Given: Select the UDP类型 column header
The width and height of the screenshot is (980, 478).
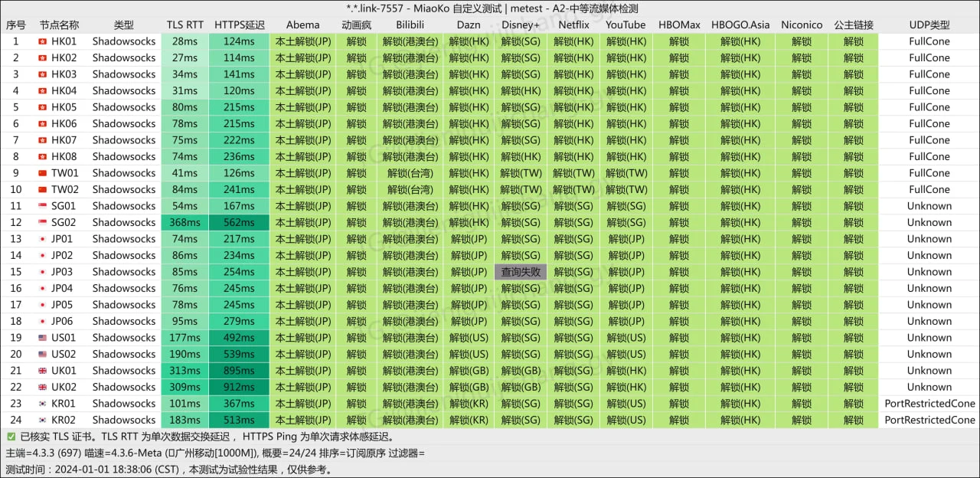Looking at the screenshot, I should tap(929, 25).
